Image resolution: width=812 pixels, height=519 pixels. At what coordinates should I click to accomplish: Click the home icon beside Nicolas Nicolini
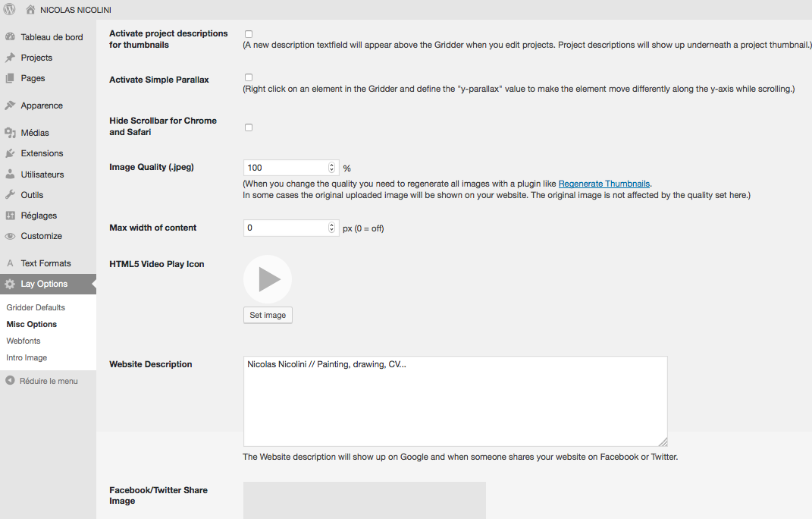[30, 10]
